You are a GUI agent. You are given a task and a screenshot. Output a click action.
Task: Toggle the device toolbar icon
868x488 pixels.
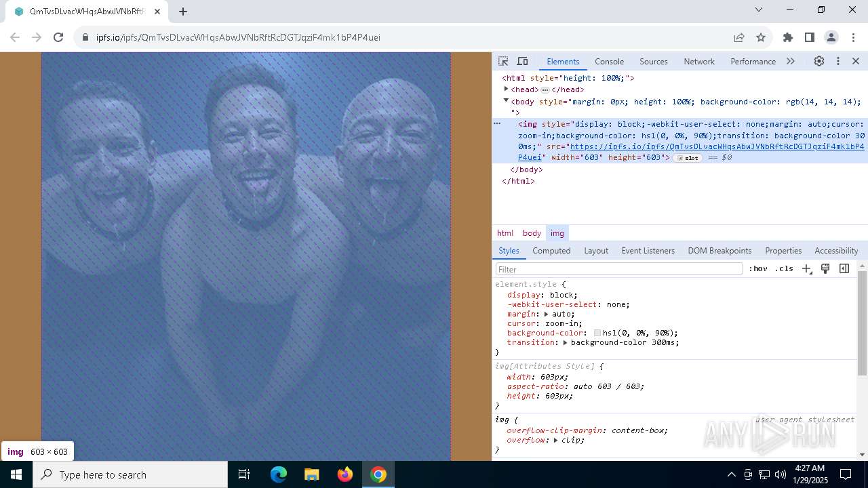click(522, 61)
